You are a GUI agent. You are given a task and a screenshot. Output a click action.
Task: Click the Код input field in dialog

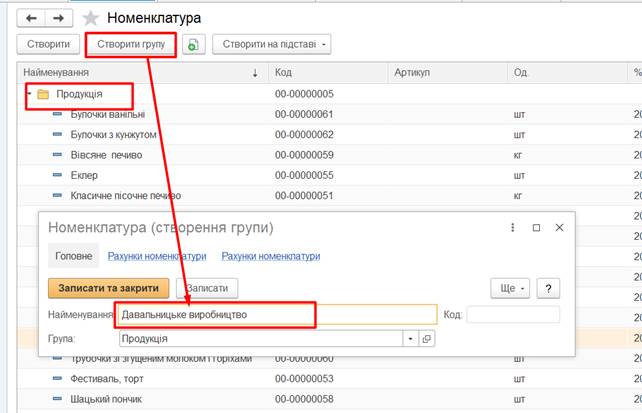[x=512, y=314]
